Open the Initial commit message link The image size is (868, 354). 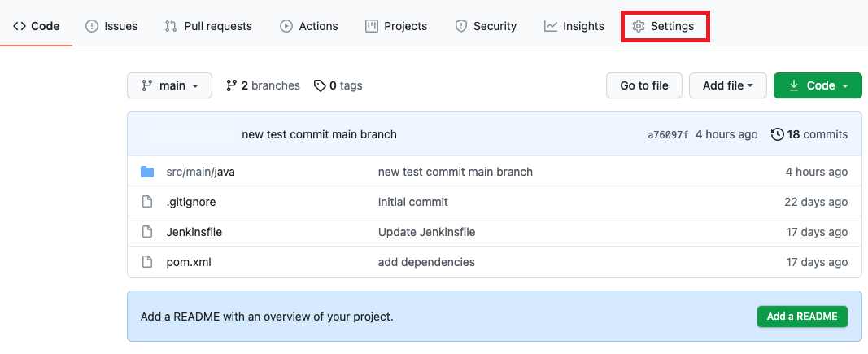coord(413,202)
